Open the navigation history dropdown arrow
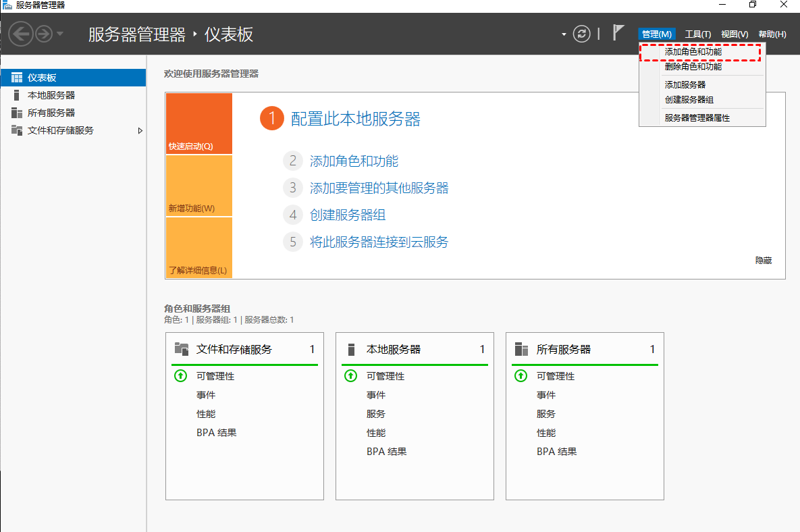 (60, 34)
